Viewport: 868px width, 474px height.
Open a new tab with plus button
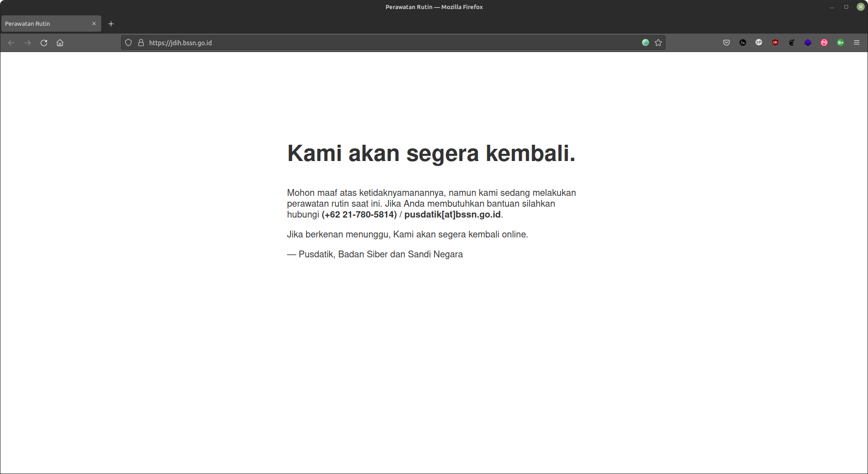(x=111, y=24)
